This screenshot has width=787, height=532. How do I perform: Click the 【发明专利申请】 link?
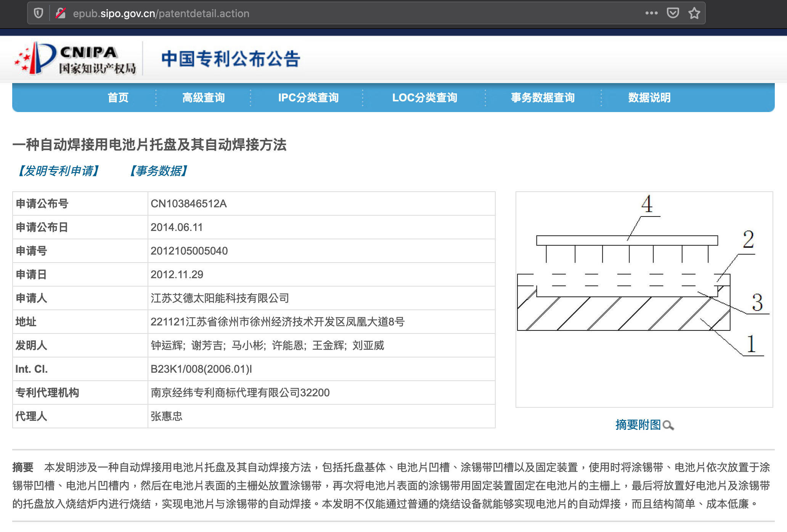pos(59,171)
